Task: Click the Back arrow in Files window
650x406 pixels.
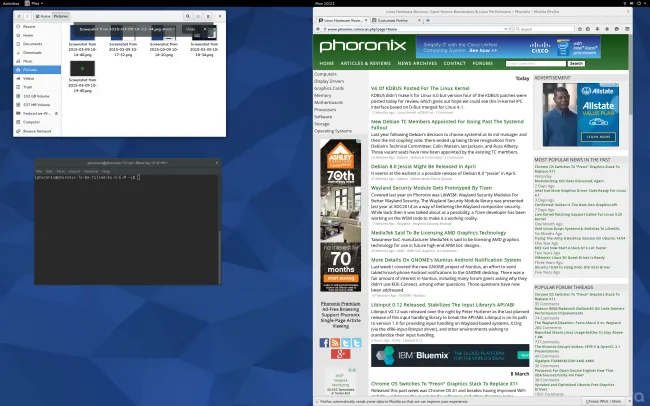Action: tap(19, 16)
